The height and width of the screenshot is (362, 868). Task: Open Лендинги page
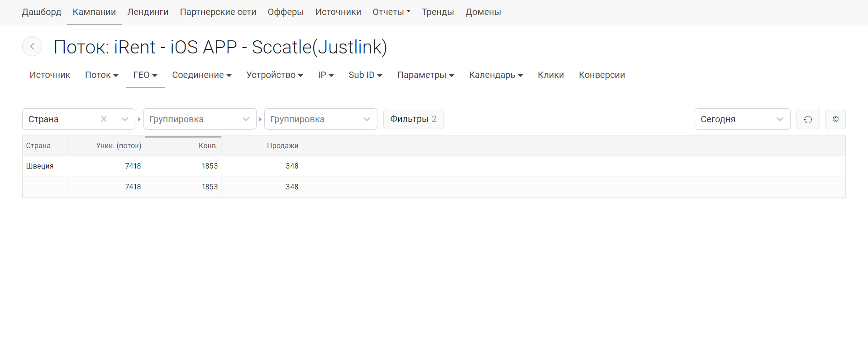tap(148, 12)
